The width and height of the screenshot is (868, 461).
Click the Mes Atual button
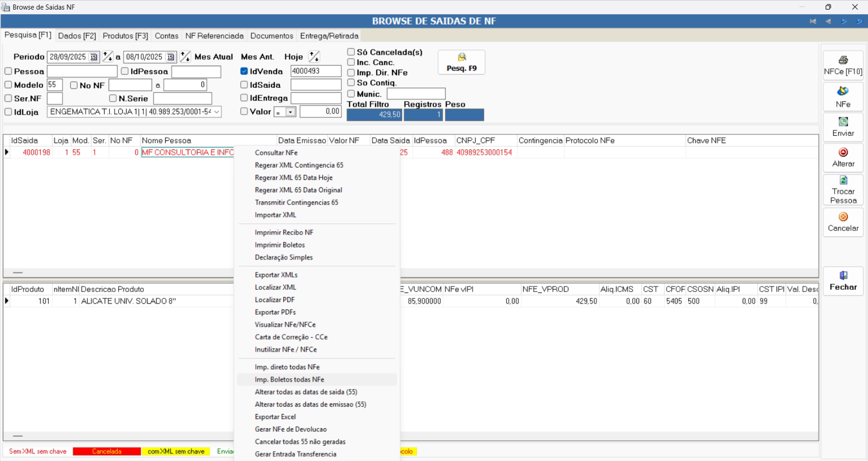pos(214,57)
